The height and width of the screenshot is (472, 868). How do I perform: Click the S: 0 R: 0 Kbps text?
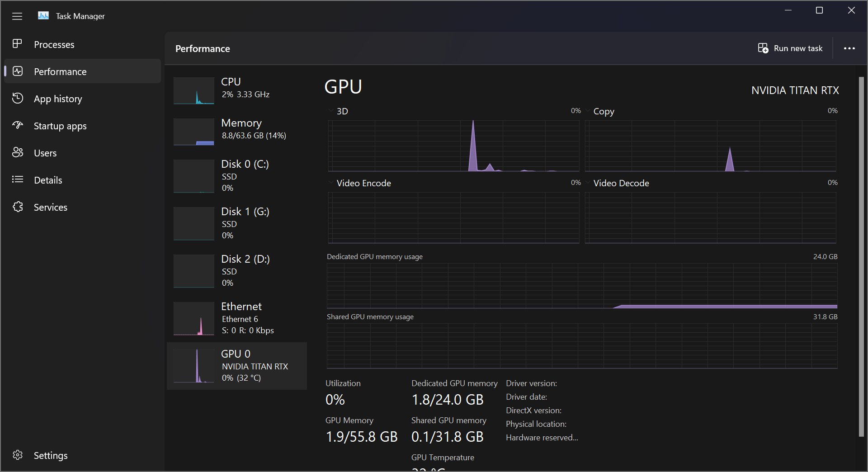point(248,330)
